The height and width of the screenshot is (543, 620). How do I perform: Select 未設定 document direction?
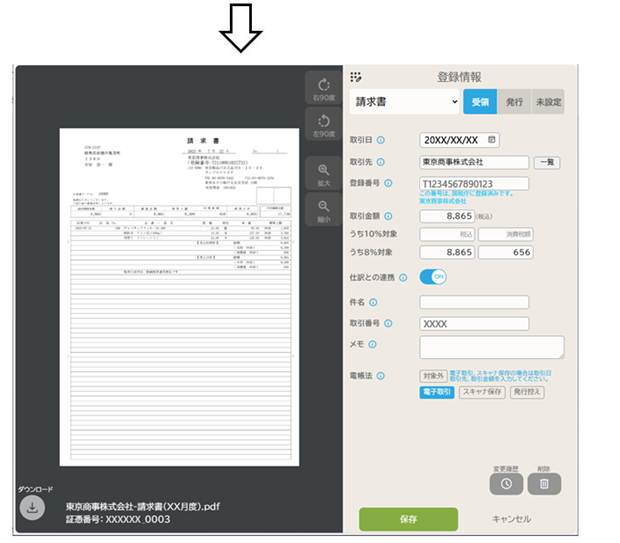[548, 102]
